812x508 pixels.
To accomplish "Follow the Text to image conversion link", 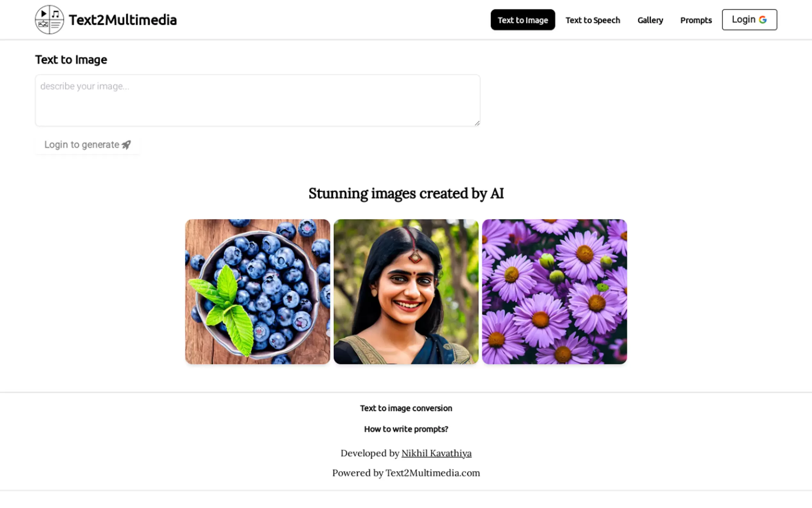I will point(406,408).
